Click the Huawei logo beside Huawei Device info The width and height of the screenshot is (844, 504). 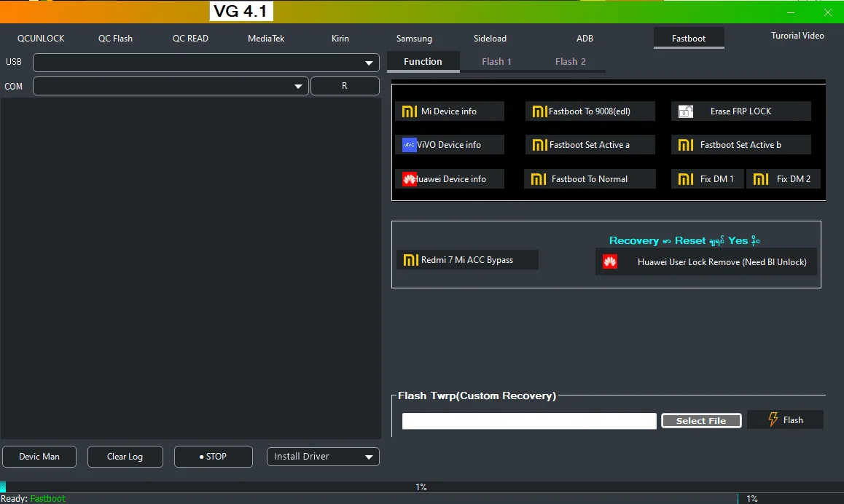coord(410,179)
